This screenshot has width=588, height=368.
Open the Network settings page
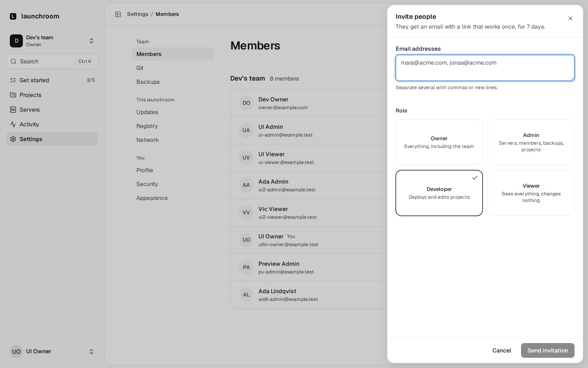[173, 140]
